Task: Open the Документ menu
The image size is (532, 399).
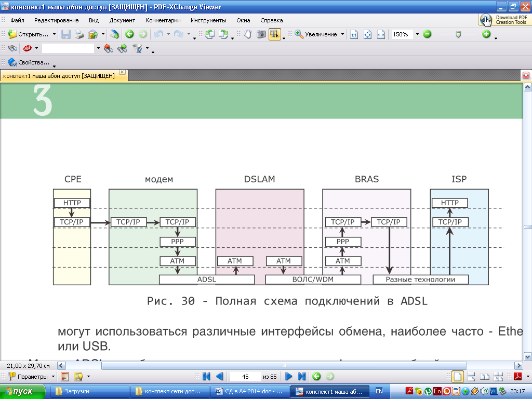Action: (x=122, y=20)
